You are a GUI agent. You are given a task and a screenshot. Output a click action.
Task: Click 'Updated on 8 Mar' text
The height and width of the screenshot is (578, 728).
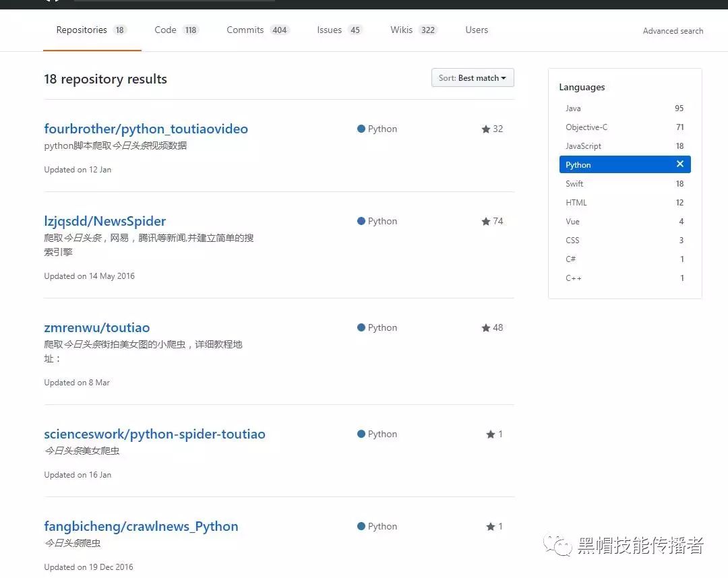(77, 383)
